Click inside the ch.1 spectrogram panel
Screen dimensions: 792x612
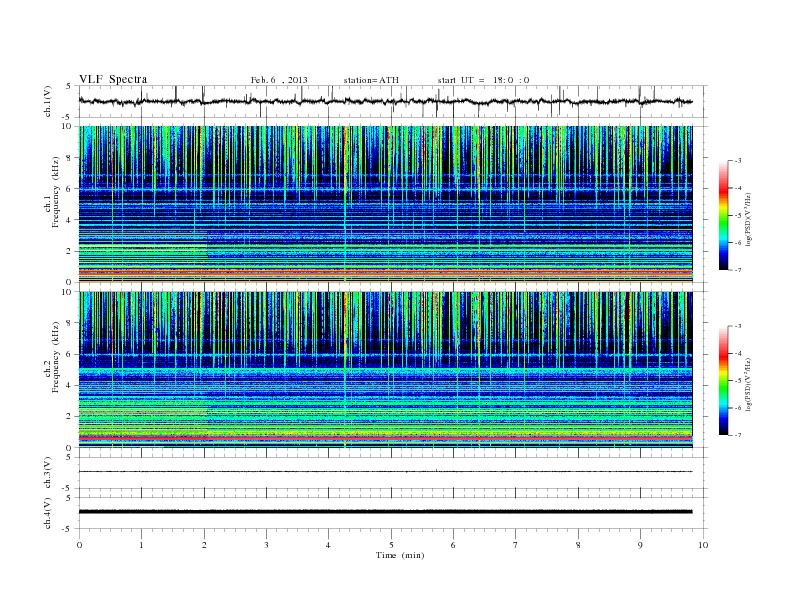385,204
